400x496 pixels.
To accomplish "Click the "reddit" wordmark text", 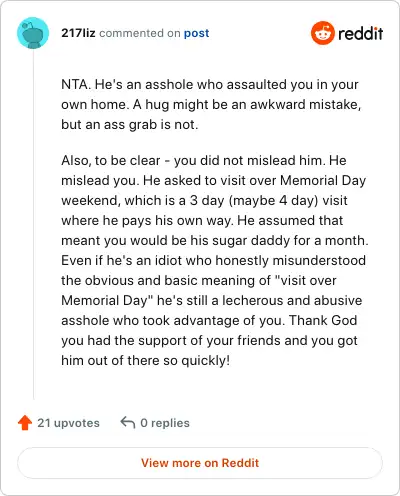I will pos(360,33).
